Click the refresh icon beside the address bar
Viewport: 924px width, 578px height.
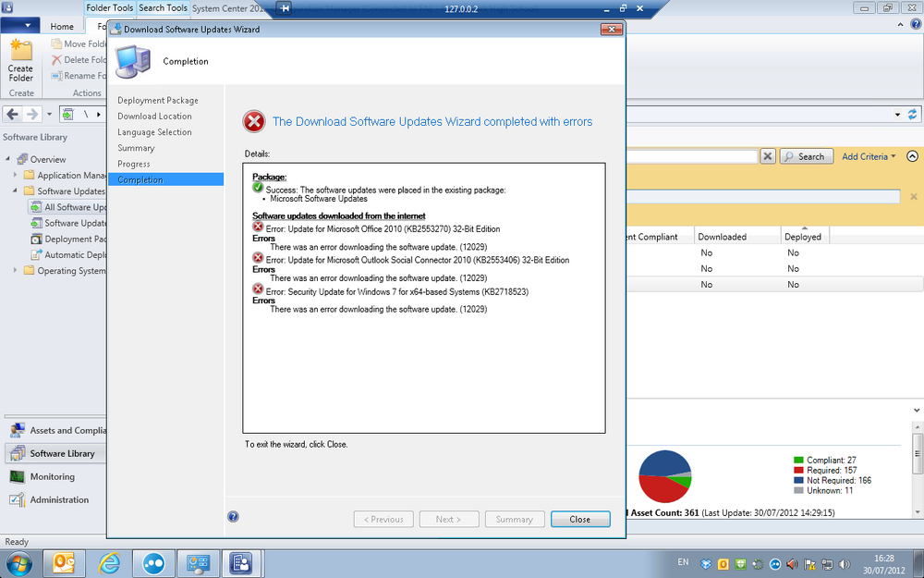coord(913,115)
